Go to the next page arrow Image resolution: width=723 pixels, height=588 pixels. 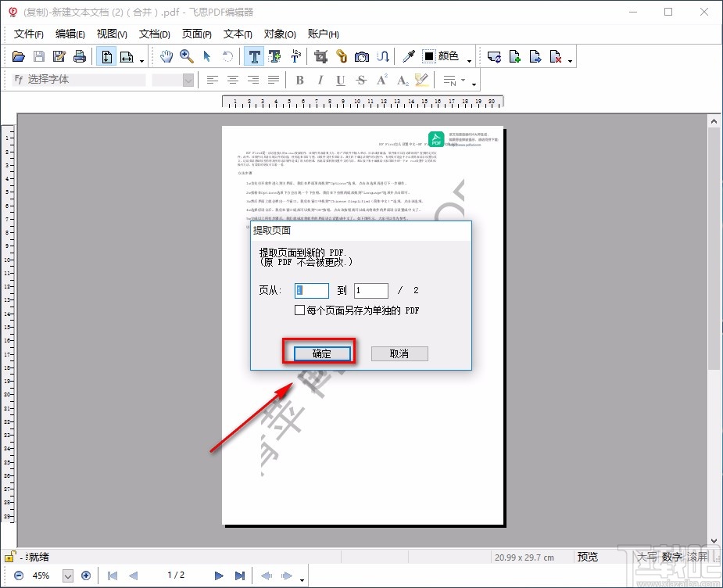click(219, 575)
